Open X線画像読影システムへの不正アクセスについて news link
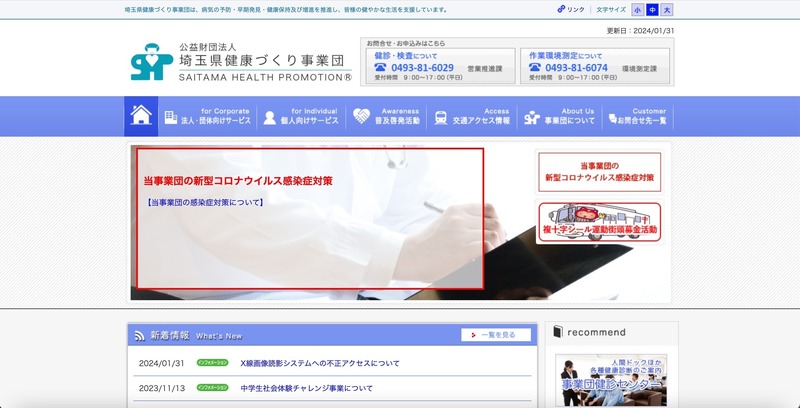The width and height of the screenshot is (800, 408). click(320, 363)
